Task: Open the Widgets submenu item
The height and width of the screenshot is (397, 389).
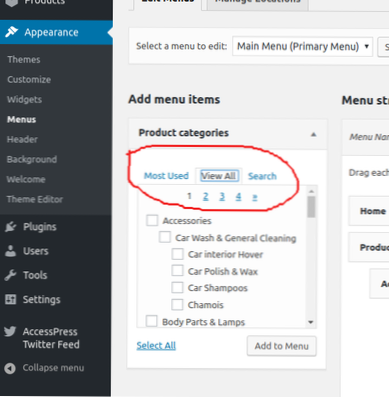Action: tap(24, 99)
